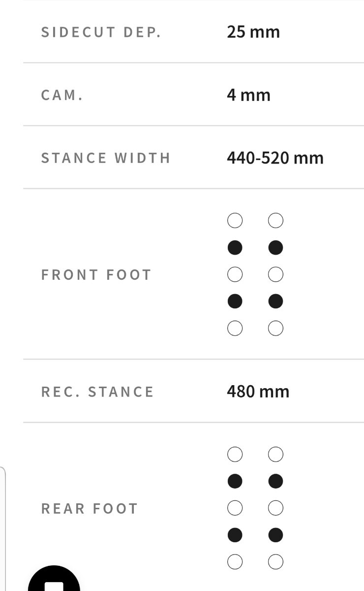Select first filled right dot in Front Foot
This screenshot has width=364, height=591.
tap(275, 248)
